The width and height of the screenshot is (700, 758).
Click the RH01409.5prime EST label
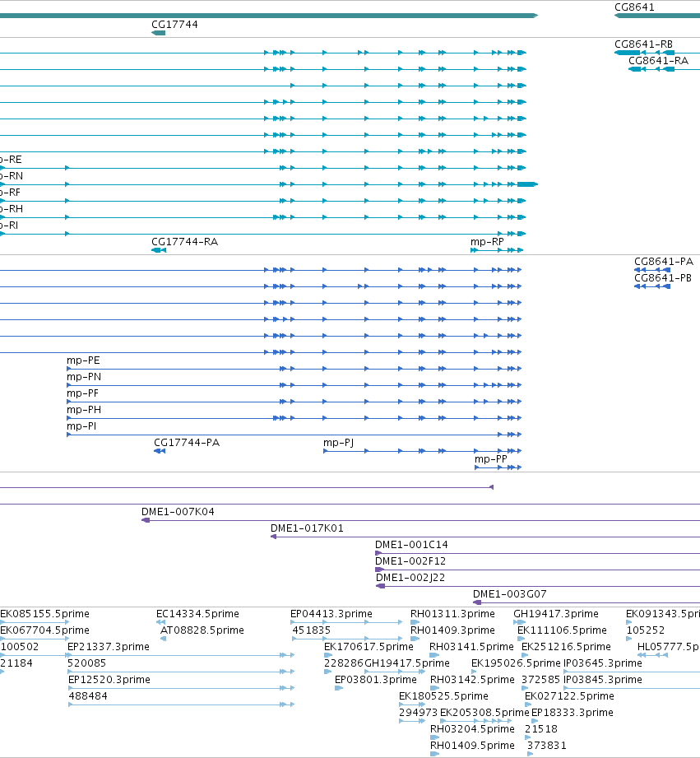472,745
